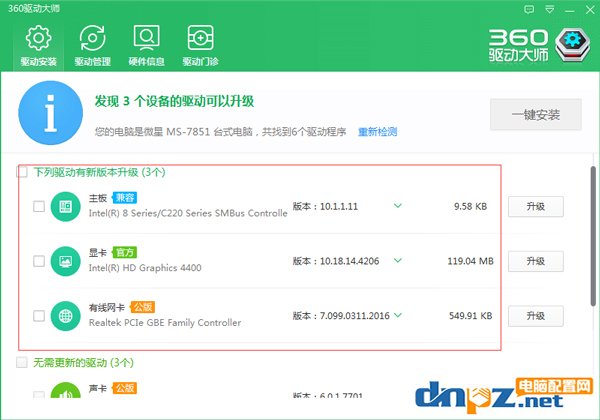Check the 显卡 Intel HD Graphics 4400 checkbox

coord(39,261)
